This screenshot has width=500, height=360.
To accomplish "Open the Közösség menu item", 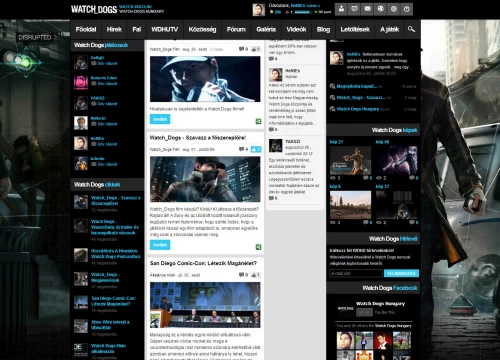I will tap(202, 29).
